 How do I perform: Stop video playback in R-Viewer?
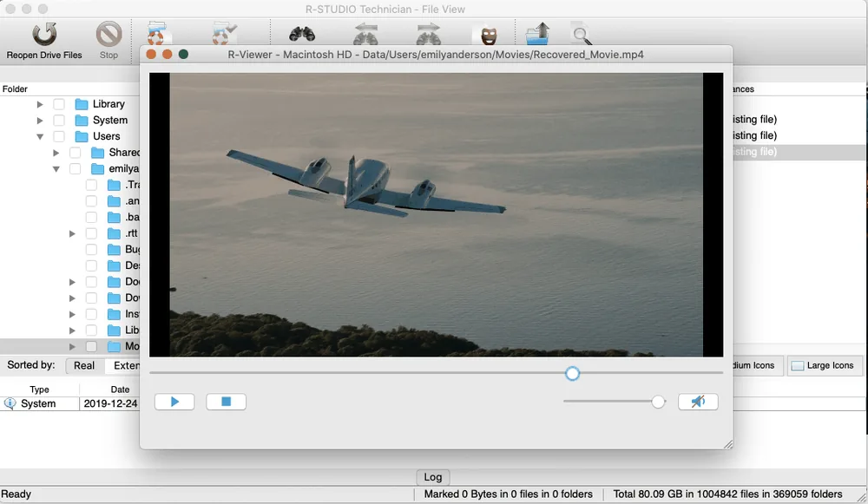pyautogui.click(x=226, y=402)
